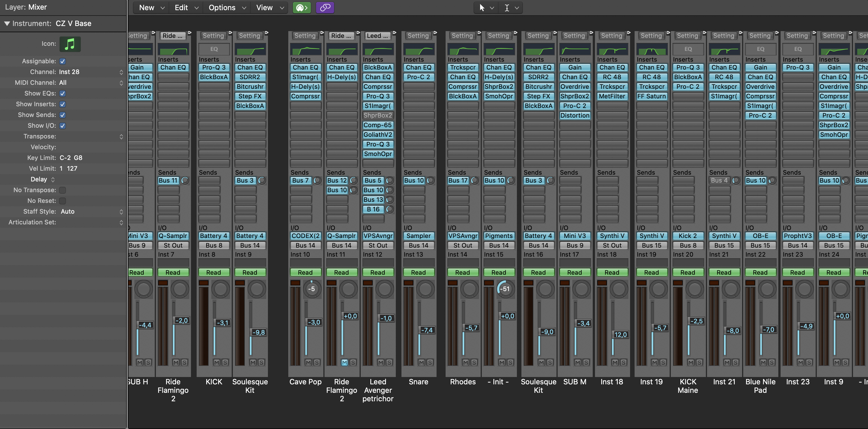Mute the Inst 19 channel
Image resolution: width=868 pixels, height=429 pixels.
tap(654, 362)
